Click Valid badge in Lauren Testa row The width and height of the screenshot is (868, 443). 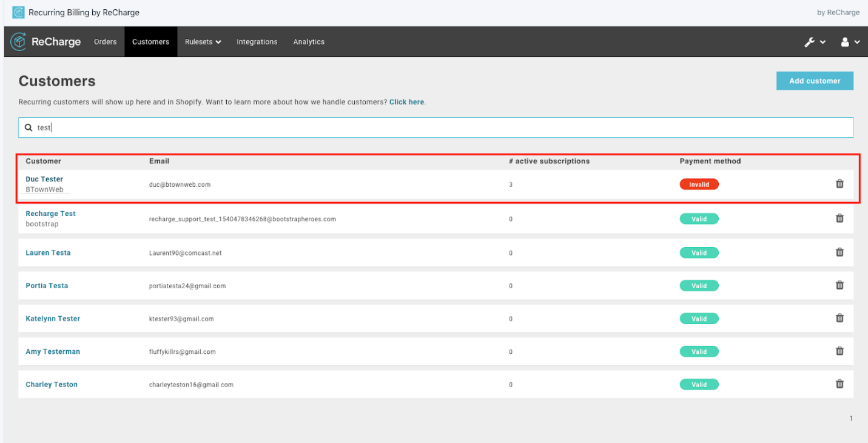[x=699, y=252]
